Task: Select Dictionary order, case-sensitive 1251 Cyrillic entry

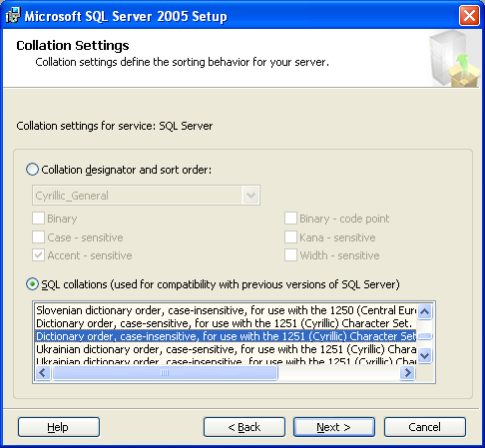Action: [226, 323]
